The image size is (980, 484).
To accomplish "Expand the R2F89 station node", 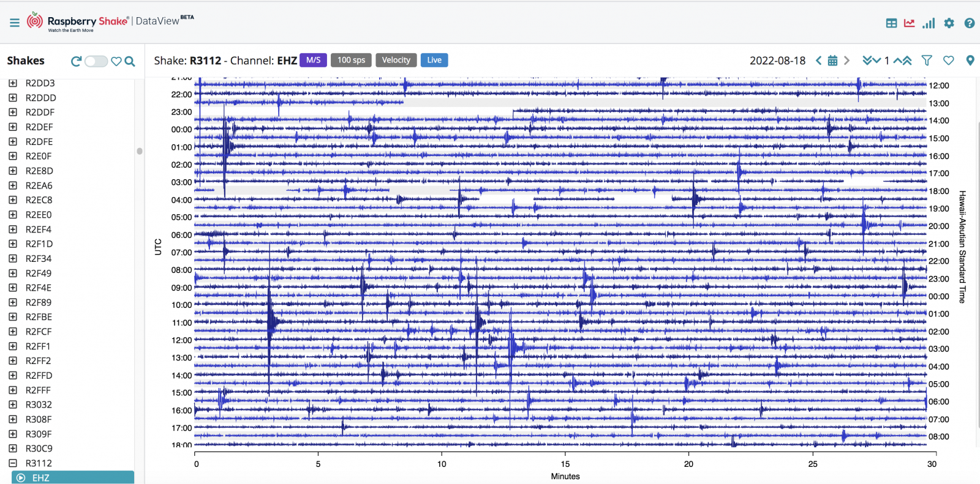I will coord(13,302).
